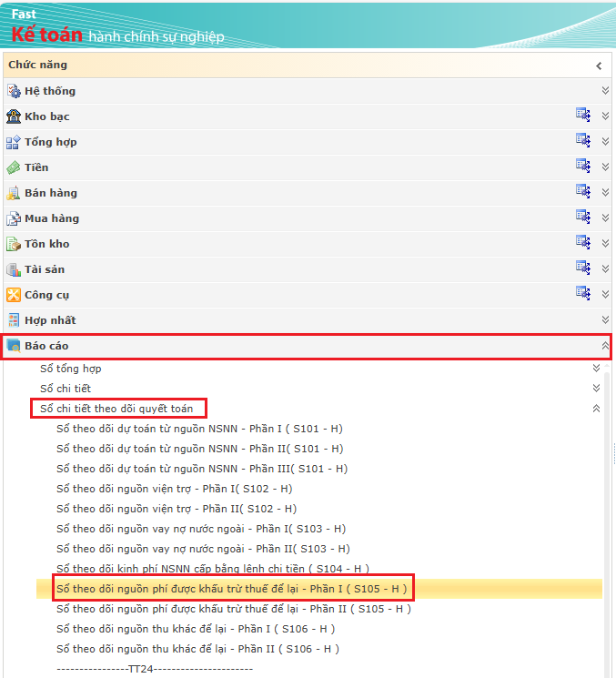
Task: Open the Tiền menu label
Action: pyautogui.click(x=36, y=167)
